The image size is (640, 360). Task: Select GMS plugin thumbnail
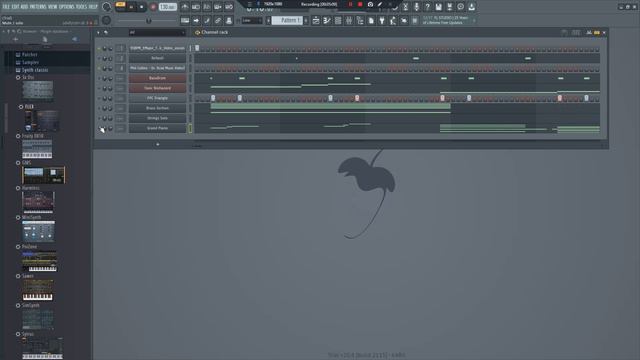click(x=43, y=175)
